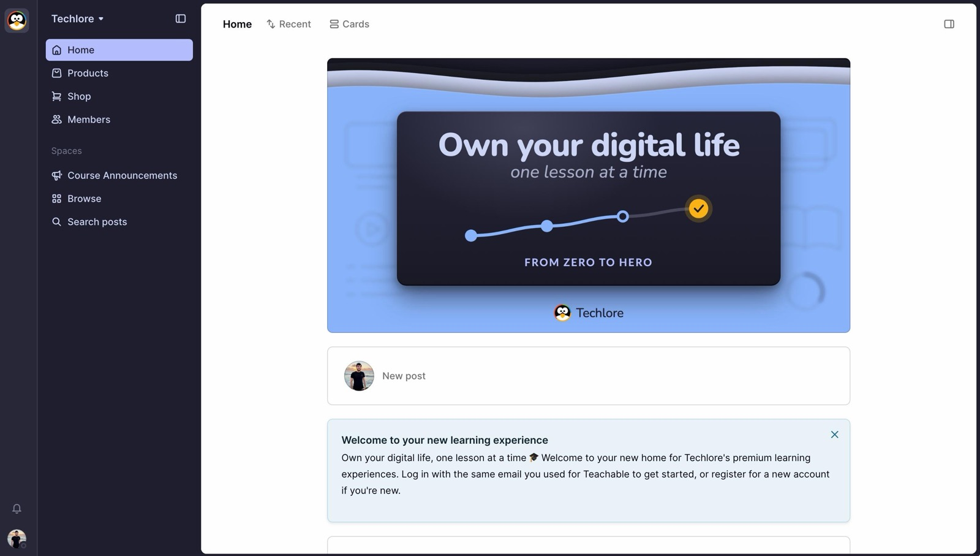View the Members list
Image resolution: width=980 pixels, height=556 pixels.
coord(119,120)
